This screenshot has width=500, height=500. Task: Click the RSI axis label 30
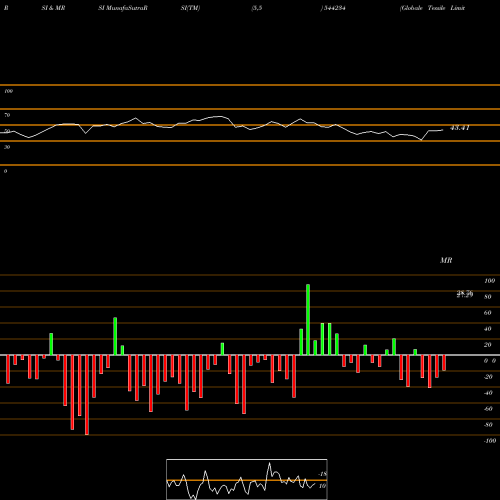(7, 147)
